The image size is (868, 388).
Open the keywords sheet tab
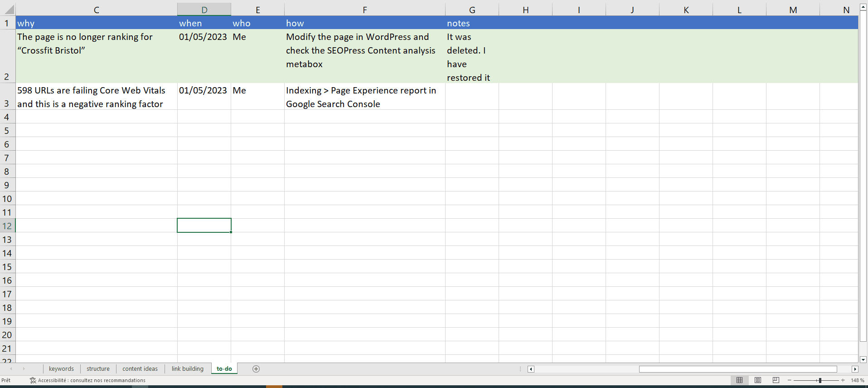61,369
